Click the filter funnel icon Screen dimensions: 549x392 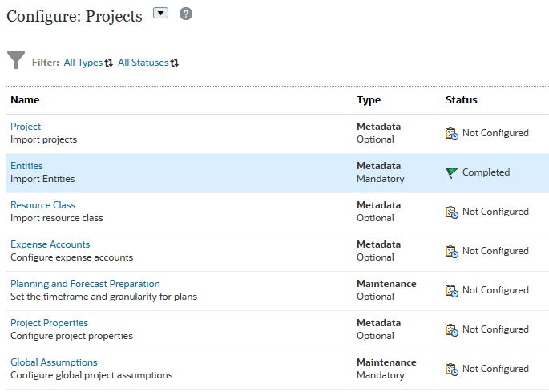point(16,61)
